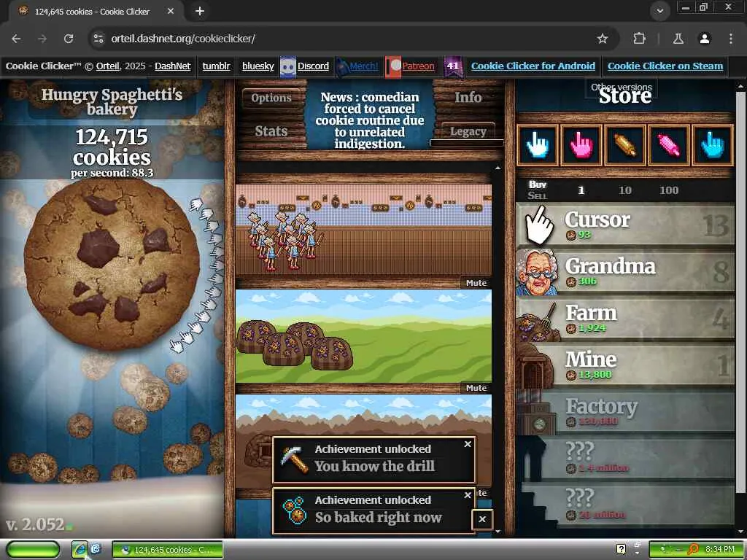Click the green Start button

point(33,550)
